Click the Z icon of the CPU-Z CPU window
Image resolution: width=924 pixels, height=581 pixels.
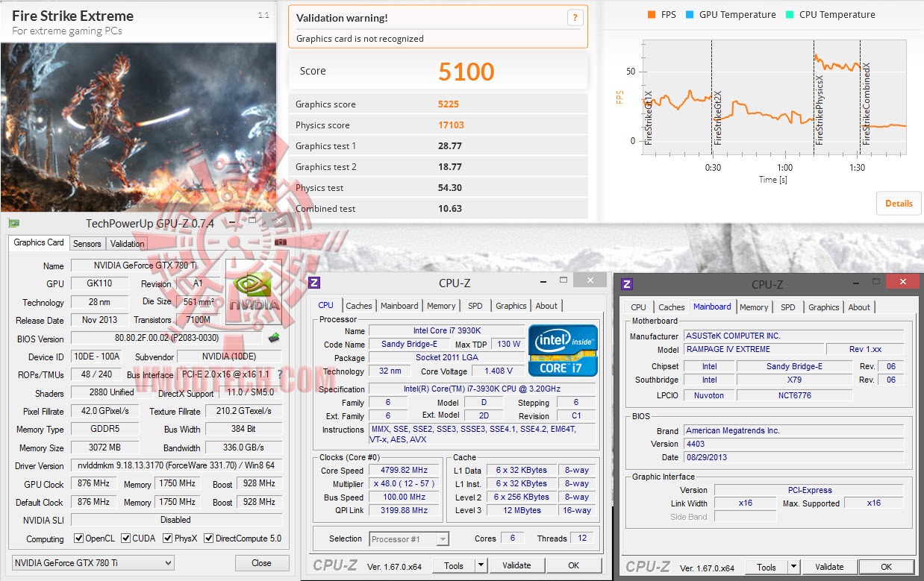(x=314, y=282)
